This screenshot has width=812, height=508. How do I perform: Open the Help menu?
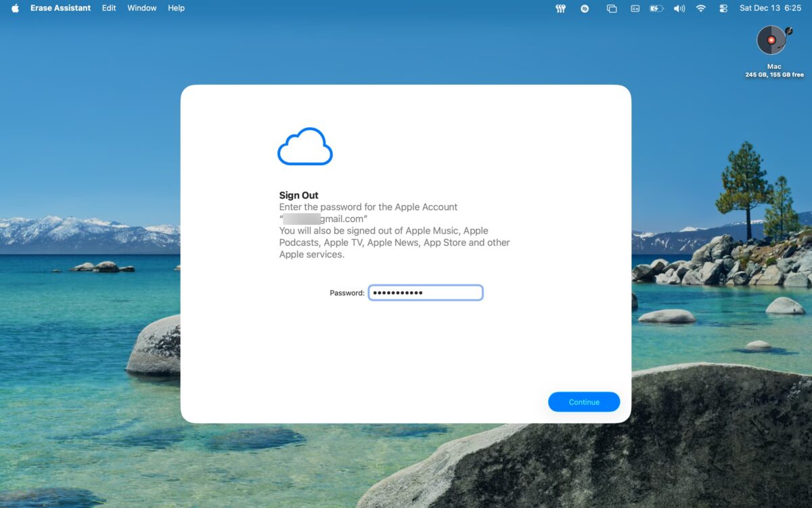(177, 8)
